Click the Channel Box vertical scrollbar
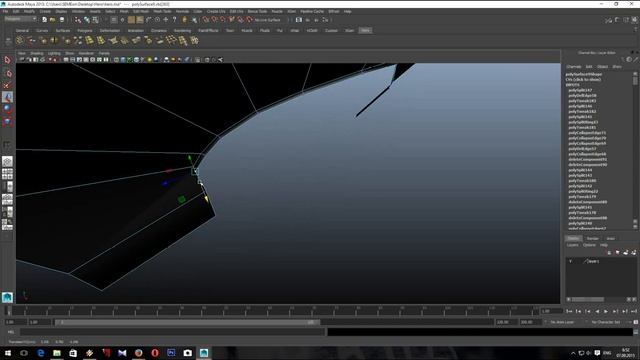Screen dimensions: 640x360 [635, 150]
